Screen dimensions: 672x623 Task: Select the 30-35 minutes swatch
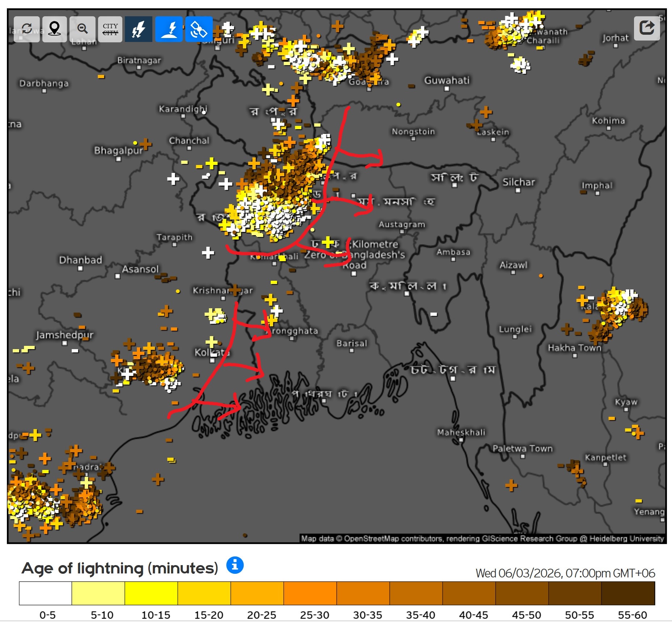[x=363, y=593]
